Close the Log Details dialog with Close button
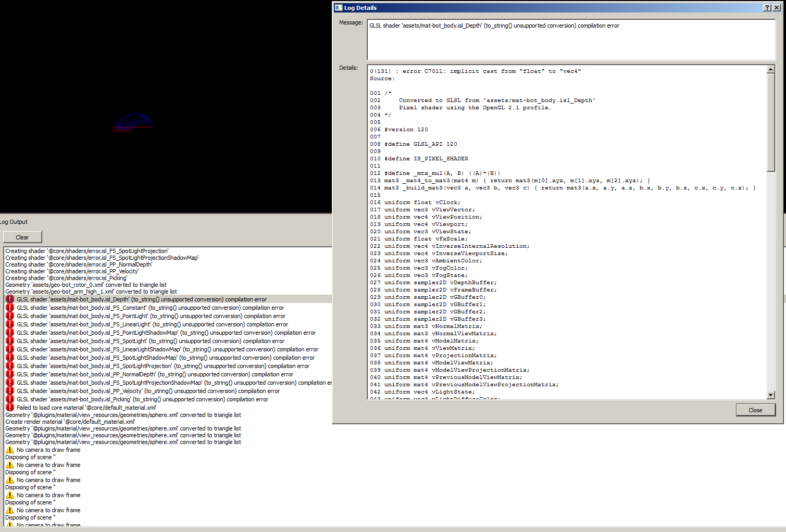This screenshot has width=786, height=532. coord(755,410)
